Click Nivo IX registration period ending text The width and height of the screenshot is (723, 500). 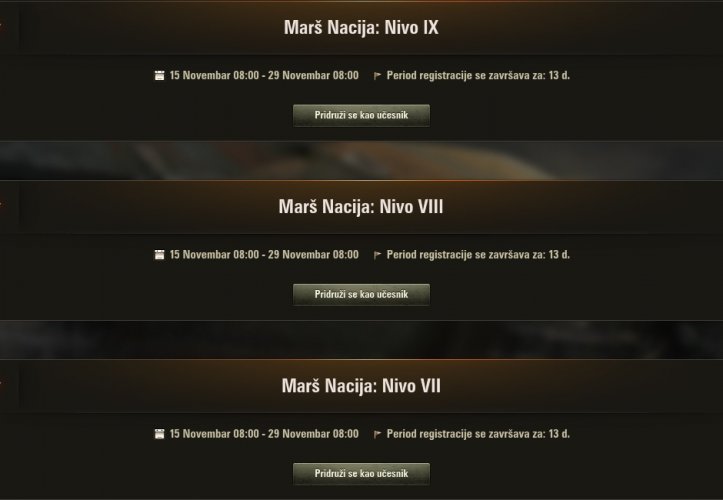(478, 76)
